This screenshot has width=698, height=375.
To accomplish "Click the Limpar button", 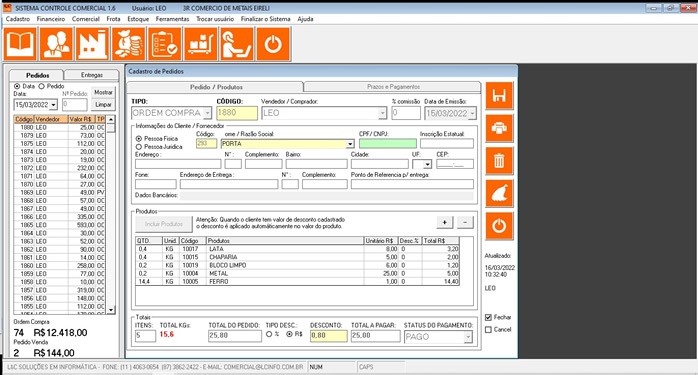I will pyautogui.click(x=103, y=105).
